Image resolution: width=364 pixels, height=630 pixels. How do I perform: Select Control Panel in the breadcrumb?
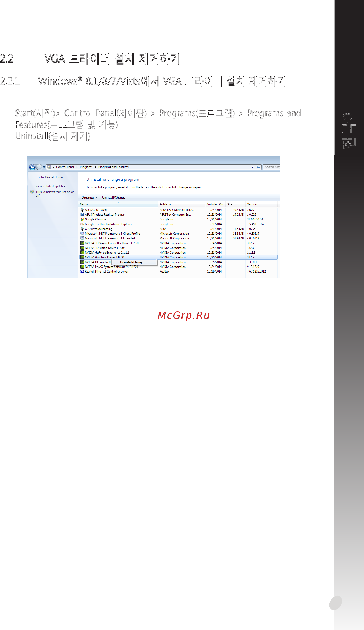click(x=65, y=167)
